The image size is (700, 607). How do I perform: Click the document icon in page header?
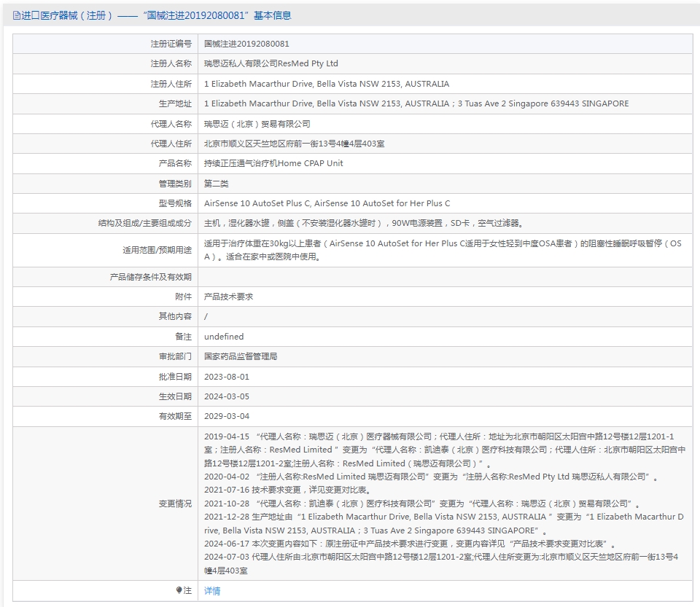tap(17, 15)
